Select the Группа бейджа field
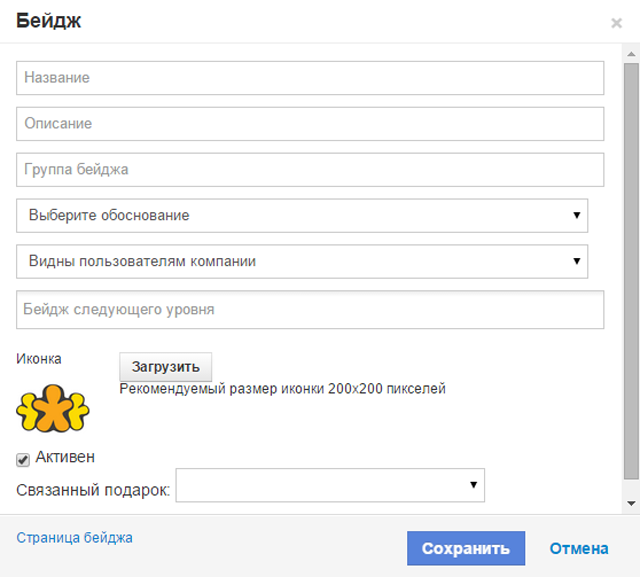The image size is (640, 577). [x=310, y=170]
